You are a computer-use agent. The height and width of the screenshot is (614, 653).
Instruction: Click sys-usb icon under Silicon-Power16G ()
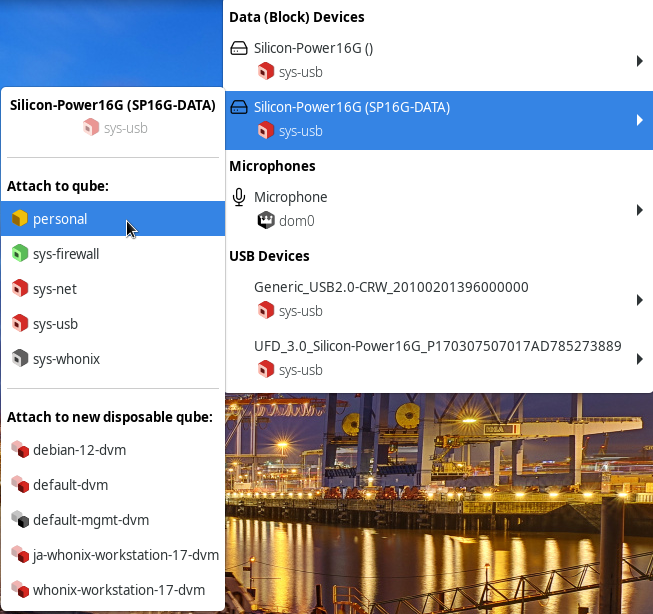click(266, 71)
